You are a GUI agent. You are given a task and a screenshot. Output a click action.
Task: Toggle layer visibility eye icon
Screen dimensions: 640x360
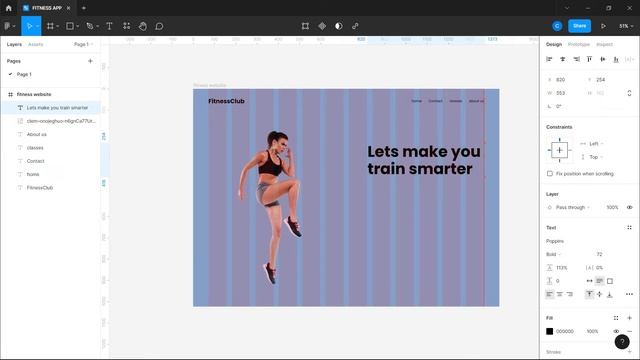point(629,207)
